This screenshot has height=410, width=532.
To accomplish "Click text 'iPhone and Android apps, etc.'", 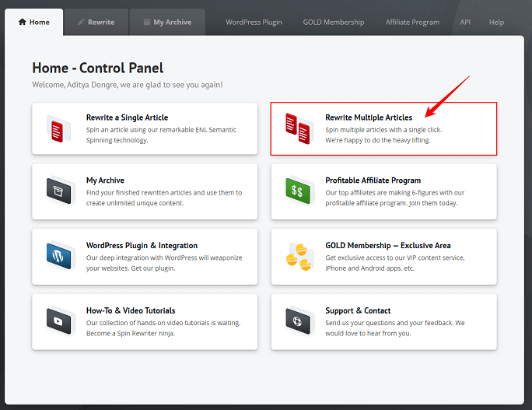I will click(x=369, y=268).
